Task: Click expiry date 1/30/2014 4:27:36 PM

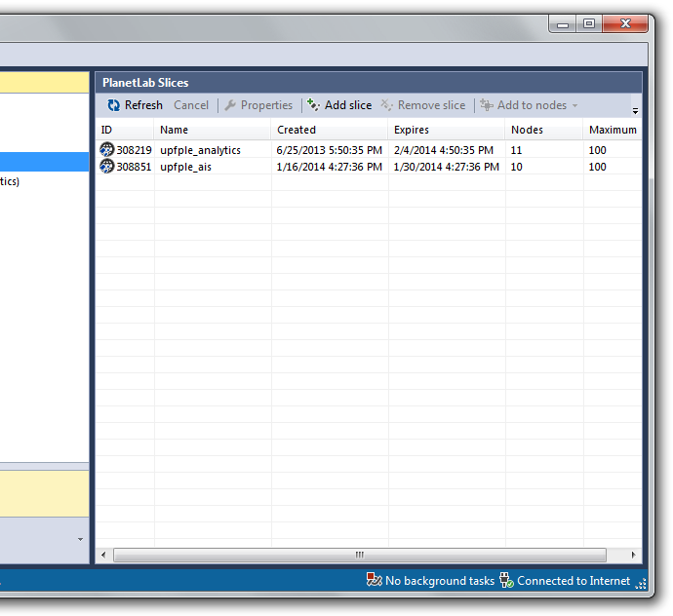Action: tap(447, 167)
